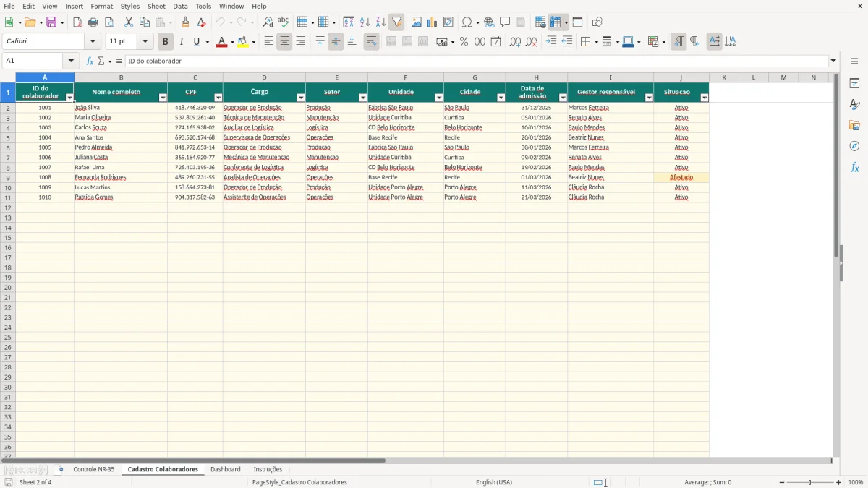868x488 pixels.
Task: Apply font color red swatch
Action: [x=221, y=42]
